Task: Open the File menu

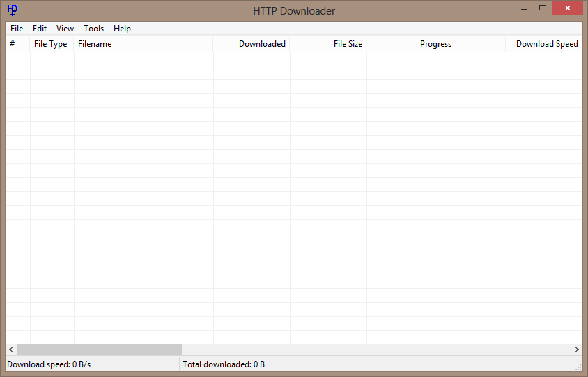Action: tap(17, 29)
